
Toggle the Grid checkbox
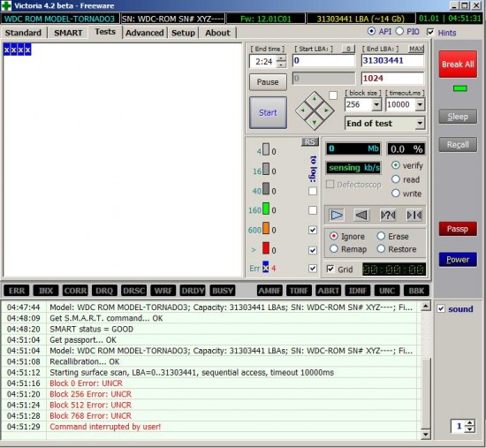(330, 269)
